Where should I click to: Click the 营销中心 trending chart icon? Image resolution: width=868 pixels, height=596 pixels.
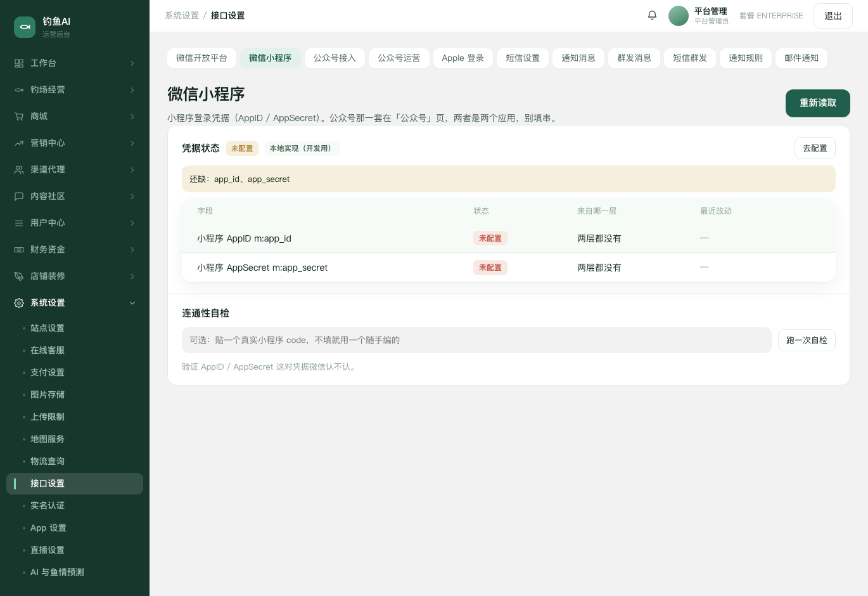(x=19, y=143)
